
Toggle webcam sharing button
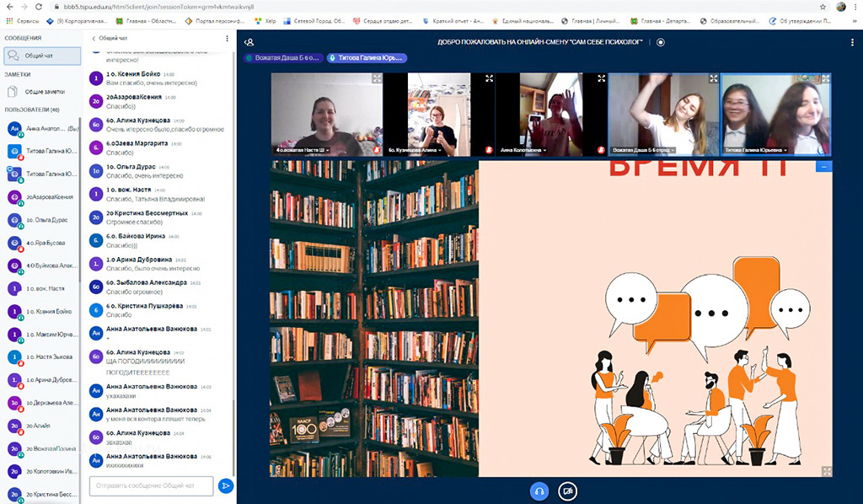click(568, 491)
